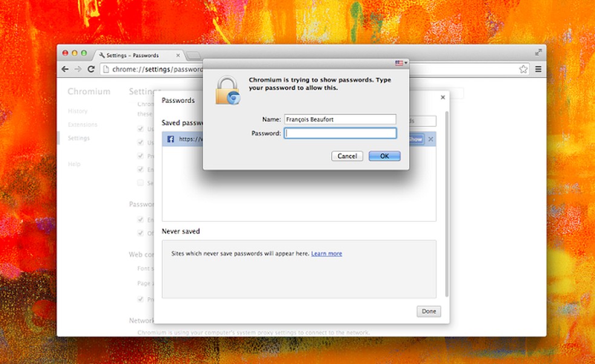Click inside the empty Password field

pyautogui.click(x=340, y=133)
